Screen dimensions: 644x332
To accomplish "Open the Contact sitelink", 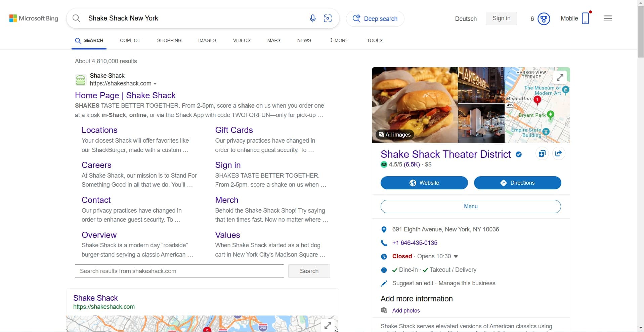I will (96, 200).
